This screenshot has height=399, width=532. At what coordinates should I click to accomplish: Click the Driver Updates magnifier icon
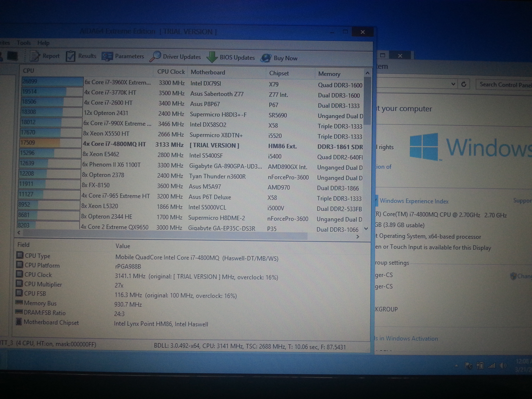(x=155, y=57)
